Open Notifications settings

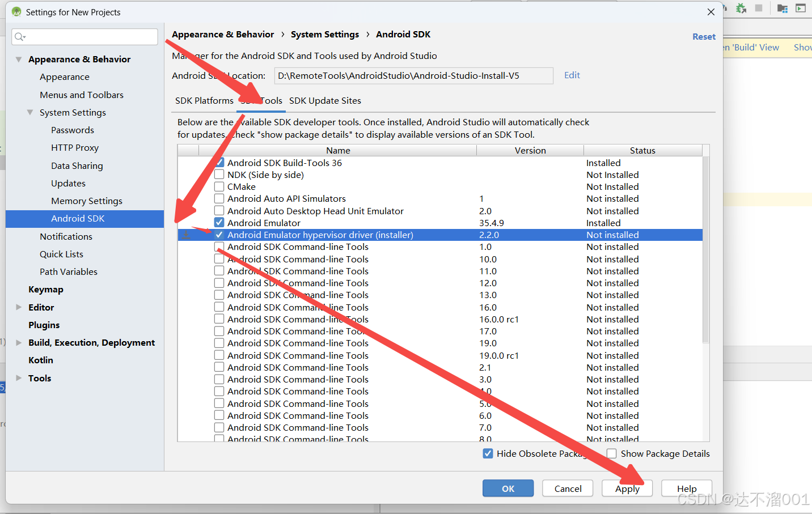click(66, 236)
